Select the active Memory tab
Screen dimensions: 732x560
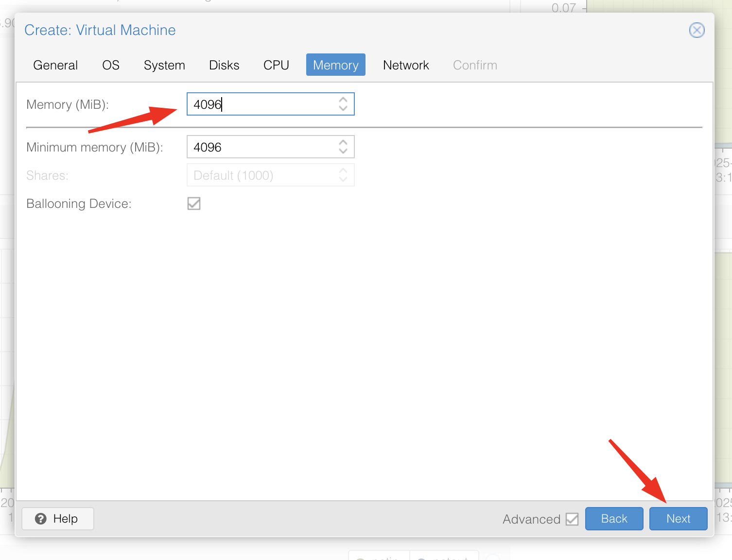(x=335, y=65)
